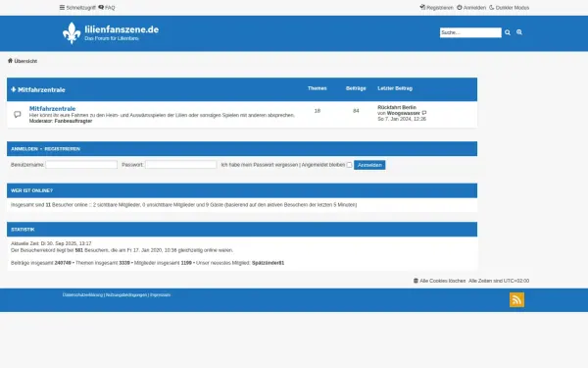Open the Mitfahrzentrale forum link
Screen dimensions: 588x368
(x=53, y=109)
